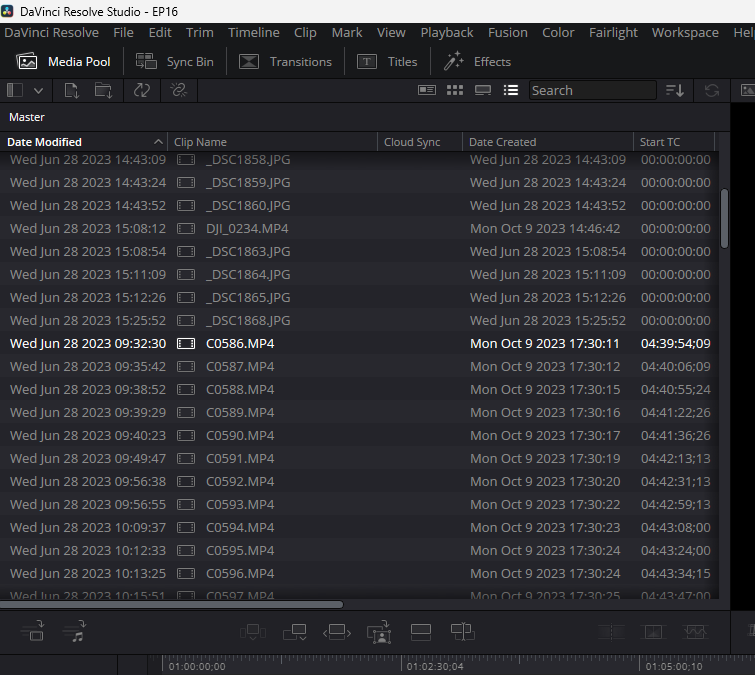This screenshot has width=755, height=675.
Task: Open the Transitions panel
Action: (x=286, y=62)
